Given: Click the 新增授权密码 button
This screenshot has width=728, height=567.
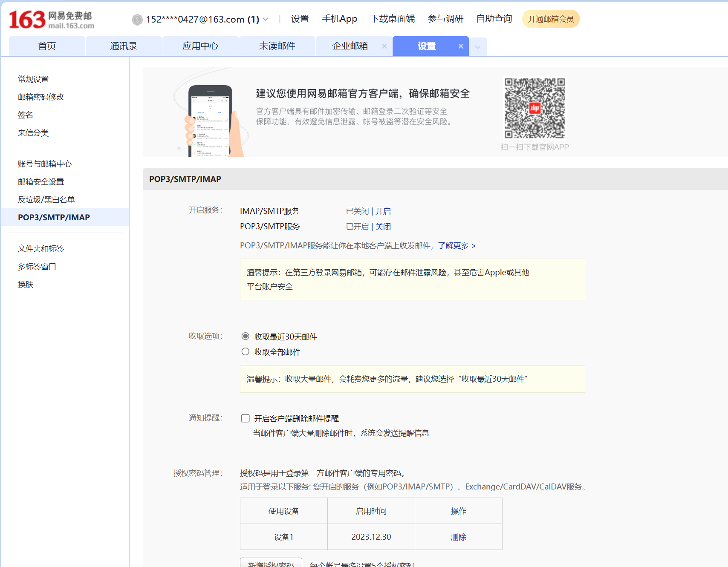Looking at the screenshot, I should (271, 563).
